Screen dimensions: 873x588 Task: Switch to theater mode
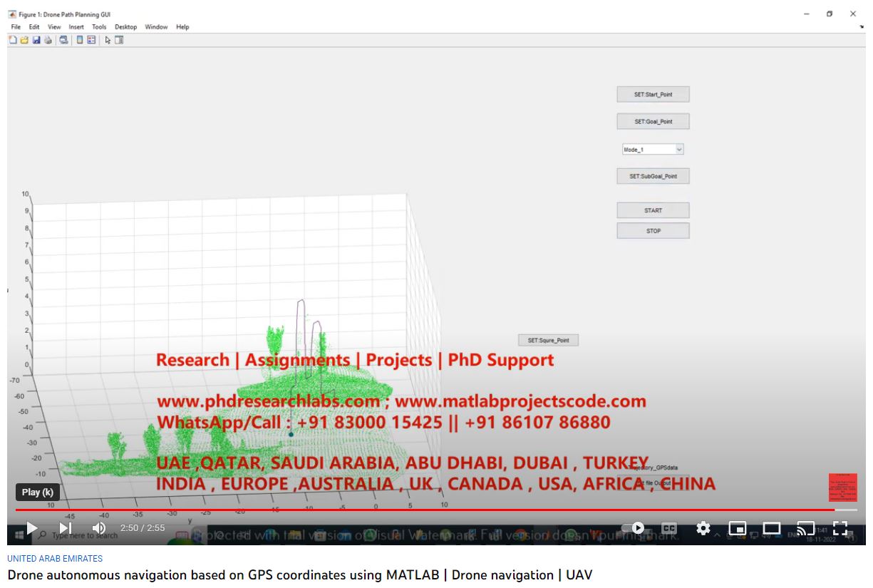coord(772,528)
